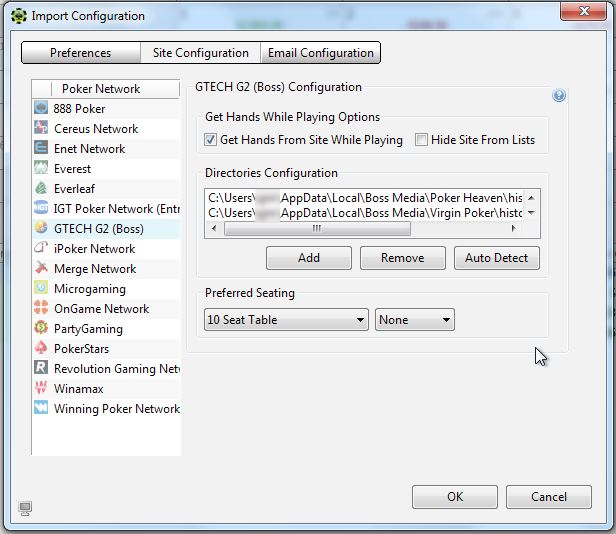Click the Cereus Network icon

[x=41, y=128]
